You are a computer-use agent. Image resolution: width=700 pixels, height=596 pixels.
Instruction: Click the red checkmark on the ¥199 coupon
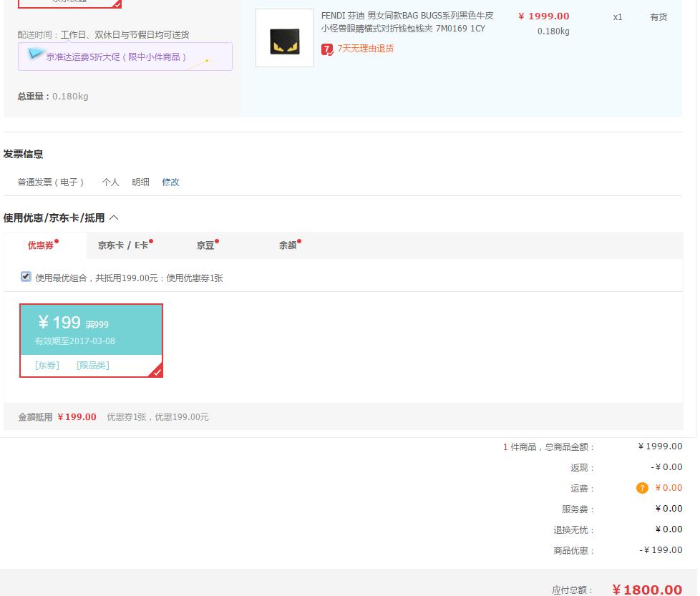[x=157, y=371]
